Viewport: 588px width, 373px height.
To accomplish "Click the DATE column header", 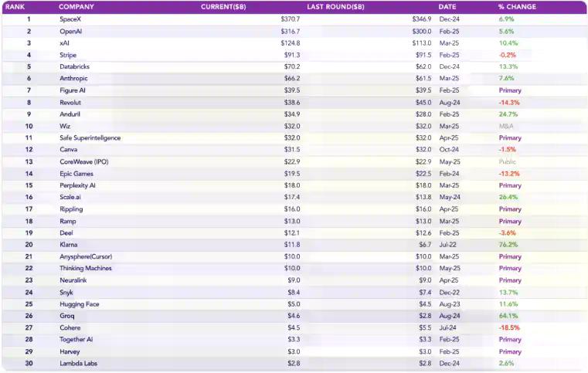I will pyautogui.click(x=447, y=7).
